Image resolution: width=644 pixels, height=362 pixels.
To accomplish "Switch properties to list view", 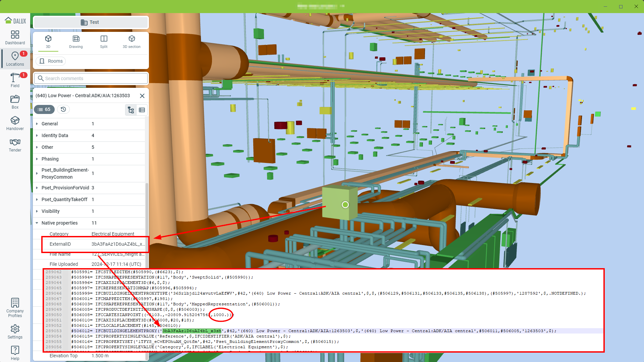I will (x=142, y=110).
